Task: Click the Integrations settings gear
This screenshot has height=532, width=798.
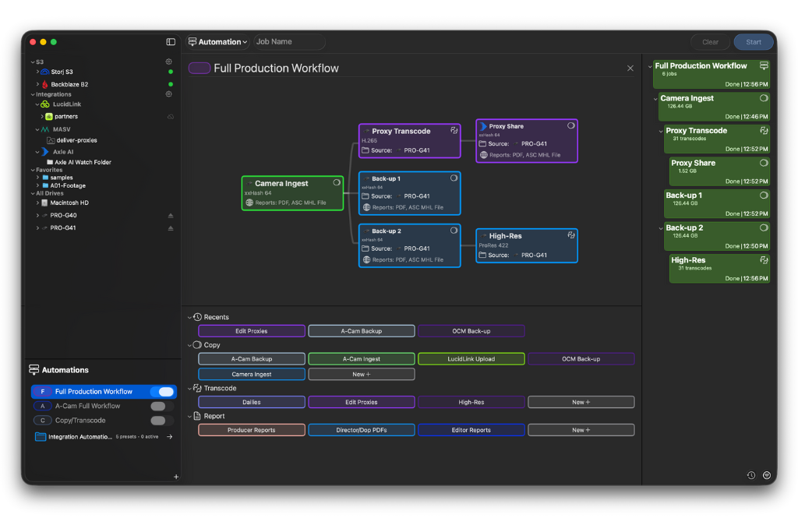Action: [x=168, y=94]
